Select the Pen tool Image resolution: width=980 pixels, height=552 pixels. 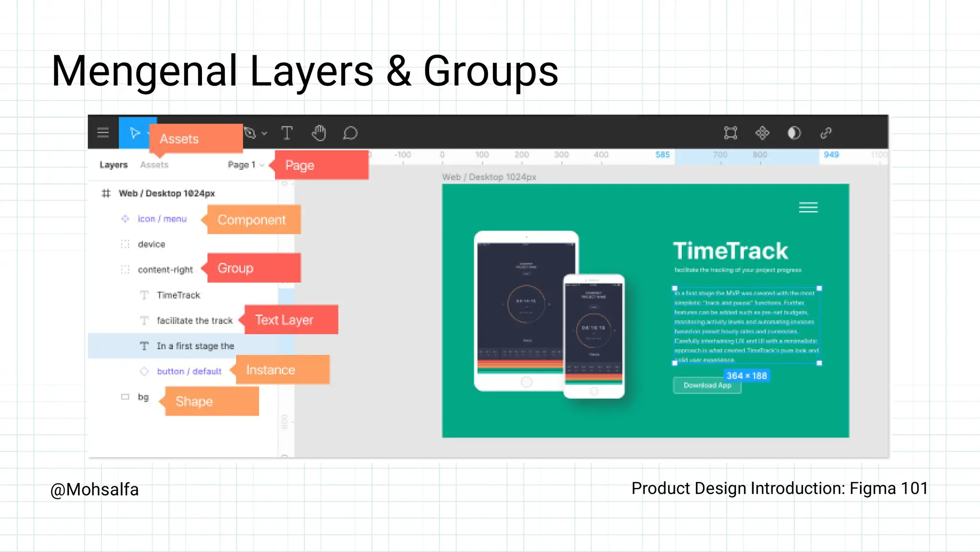[250, 133]
